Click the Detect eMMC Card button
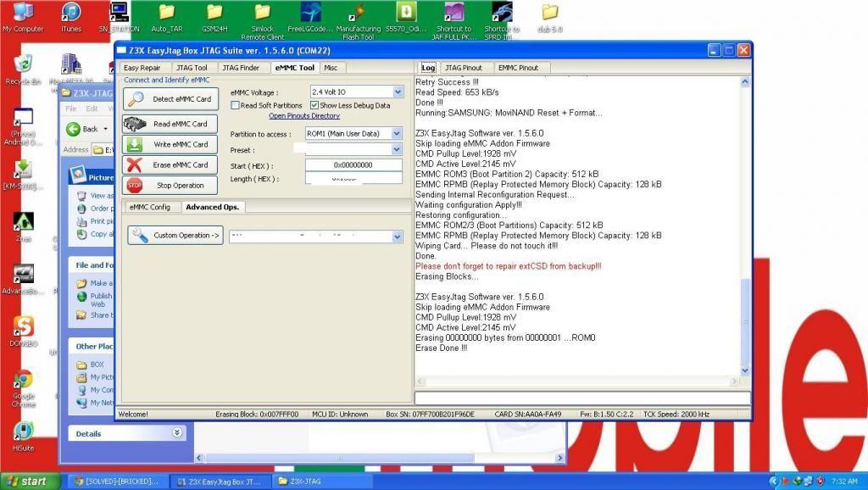This screenshot has height=490, width=868. (x=170, y=99)
